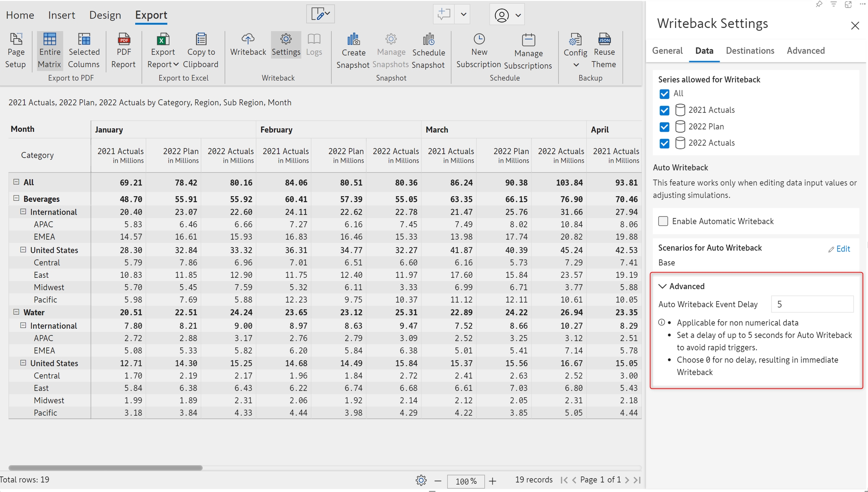868x492 pixels.
Task: Collapse the Beverages category row
Action: click(16, 198)
